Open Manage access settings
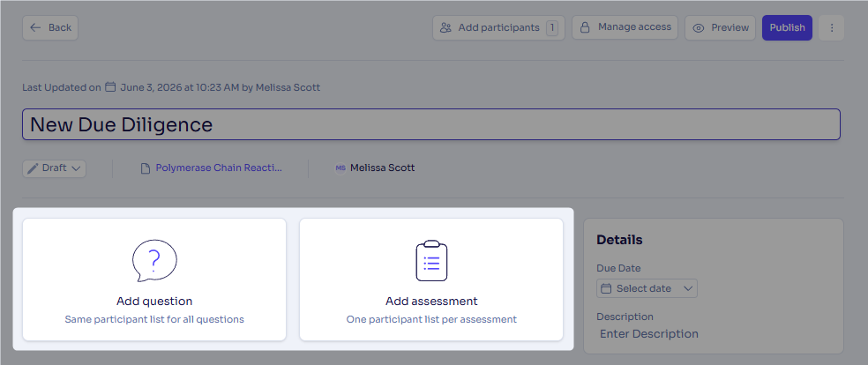The height and width of the screenshot is (365, 868). tap(625, 27)
